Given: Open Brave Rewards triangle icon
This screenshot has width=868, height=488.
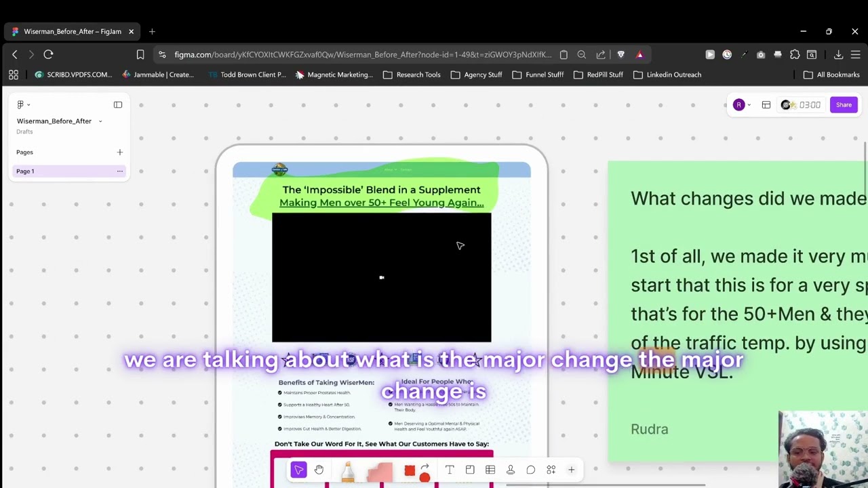Looking at the screenshot, I should point(639,54).
